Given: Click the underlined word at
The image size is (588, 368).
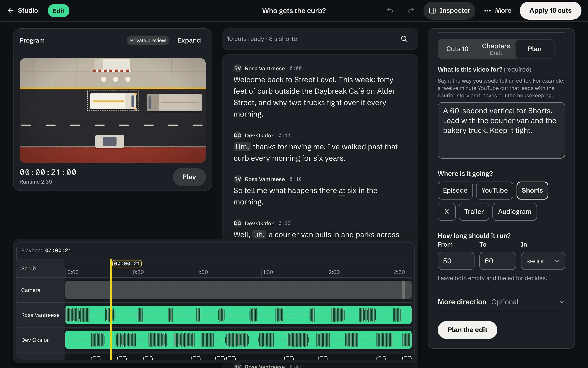Looking at the screenshot, I should [x=342, y=191].
